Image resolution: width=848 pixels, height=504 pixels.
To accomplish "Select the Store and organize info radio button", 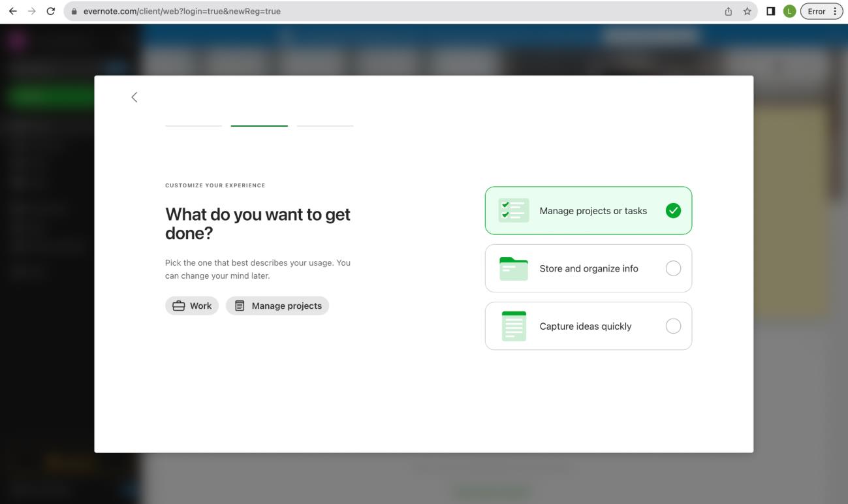I will pyautogui.click(x=673, y=268).
